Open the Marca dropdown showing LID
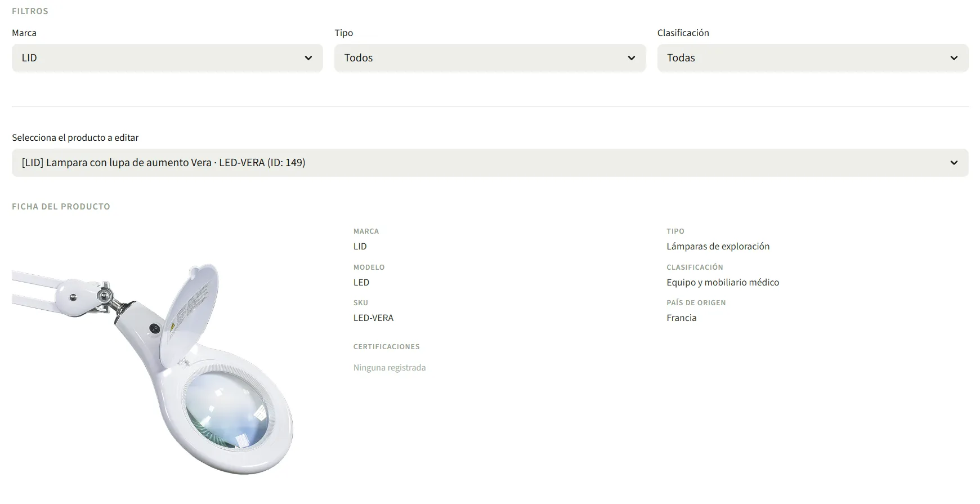This screenshot has height=504, width=980. 167,58
